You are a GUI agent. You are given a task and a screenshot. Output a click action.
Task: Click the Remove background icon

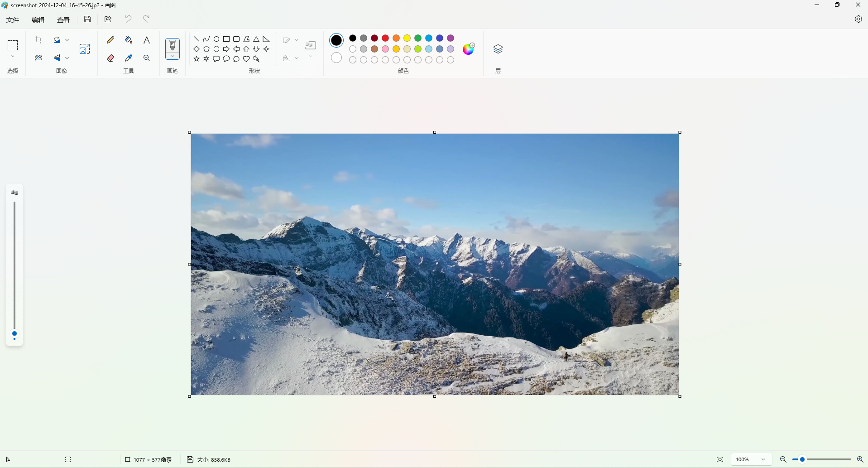38,58
